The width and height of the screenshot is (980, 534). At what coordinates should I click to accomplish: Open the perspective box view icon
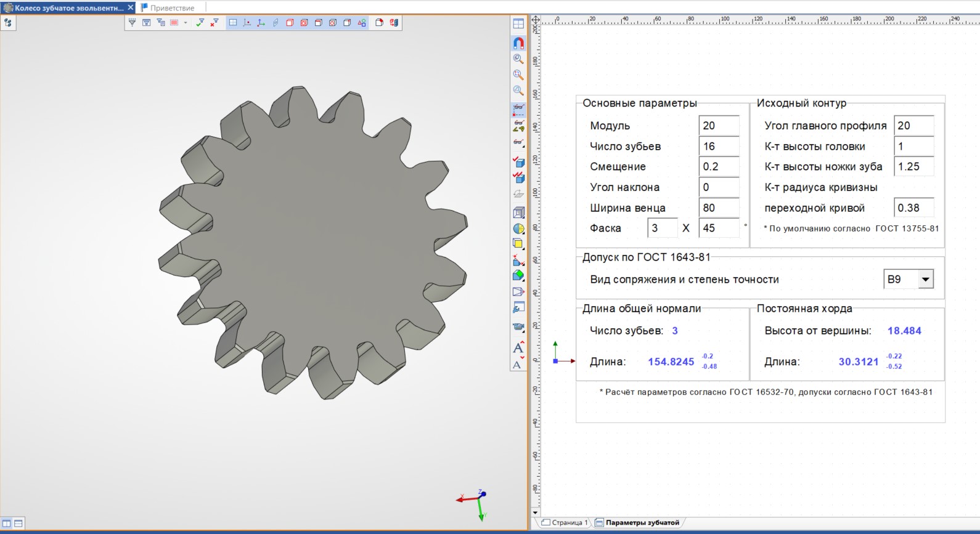[518, 212]
